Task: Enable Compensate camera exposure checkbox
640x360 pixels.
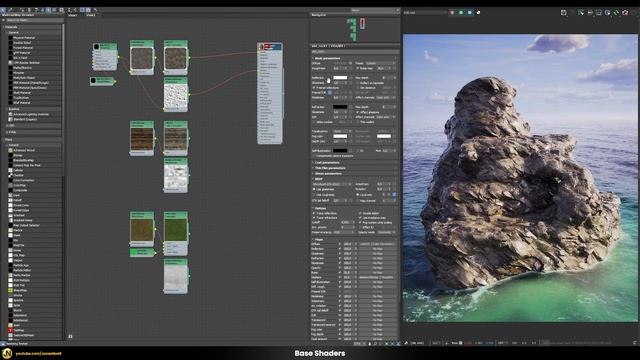Action: point(314,156)
